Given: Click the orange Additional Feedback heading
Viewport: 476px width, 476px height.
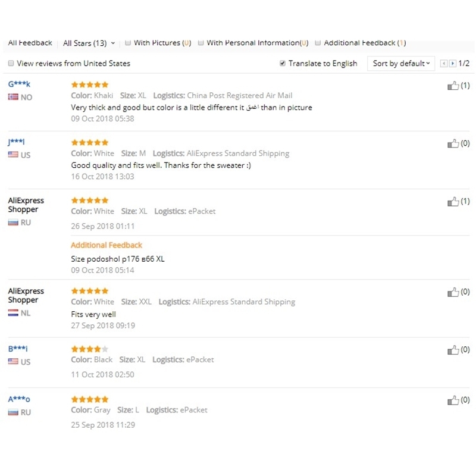Looking at the screenshot, I should 107,245.
